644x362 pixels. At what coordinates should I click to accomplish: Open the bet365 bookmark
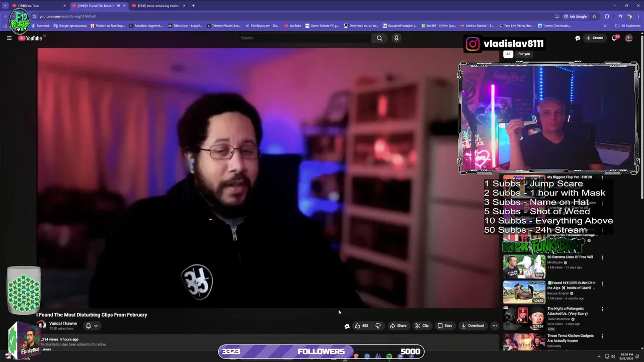point(439,26)
